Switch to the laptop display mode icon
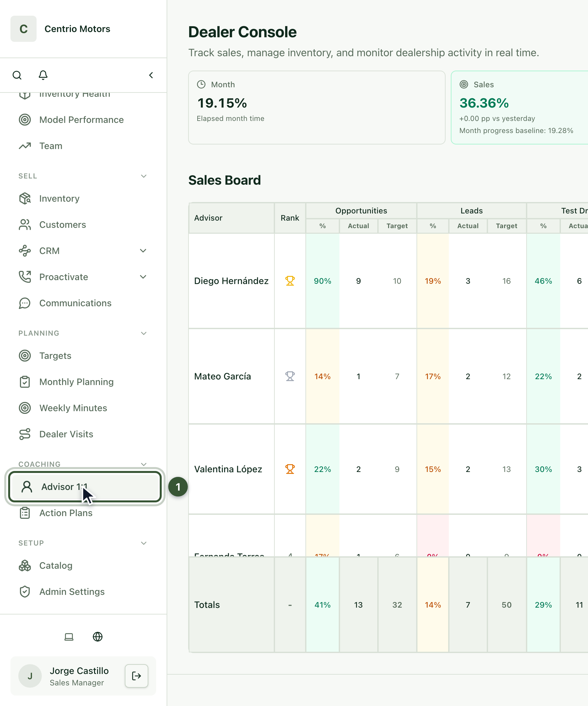The image size is (588, 706). point(69,637)
